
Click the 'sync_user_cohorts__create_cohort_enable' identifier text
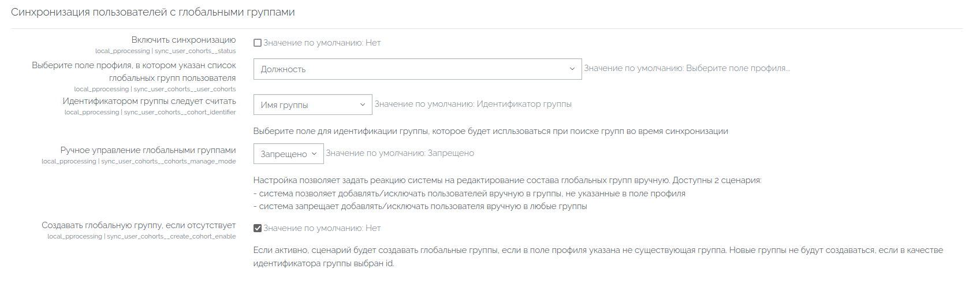tap(171, 236)
